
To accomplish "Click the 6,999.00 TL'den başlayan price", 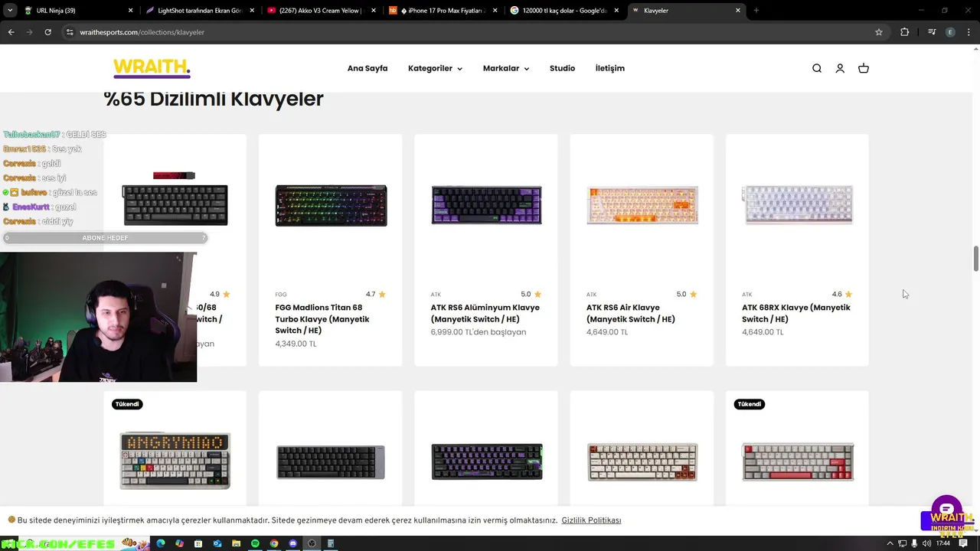I will [x=479, y=332].
